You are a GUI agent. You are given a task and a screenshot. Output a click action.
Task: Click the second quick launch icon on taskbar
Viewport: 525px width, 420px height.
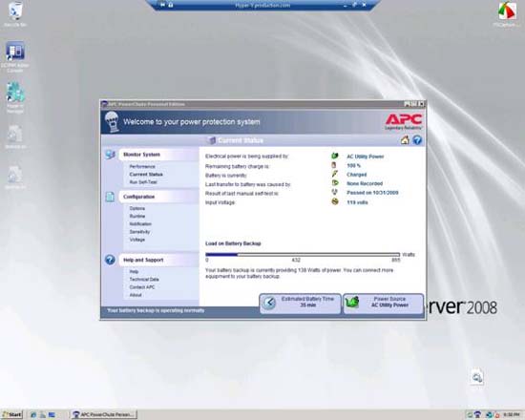(x=43, y=414)
